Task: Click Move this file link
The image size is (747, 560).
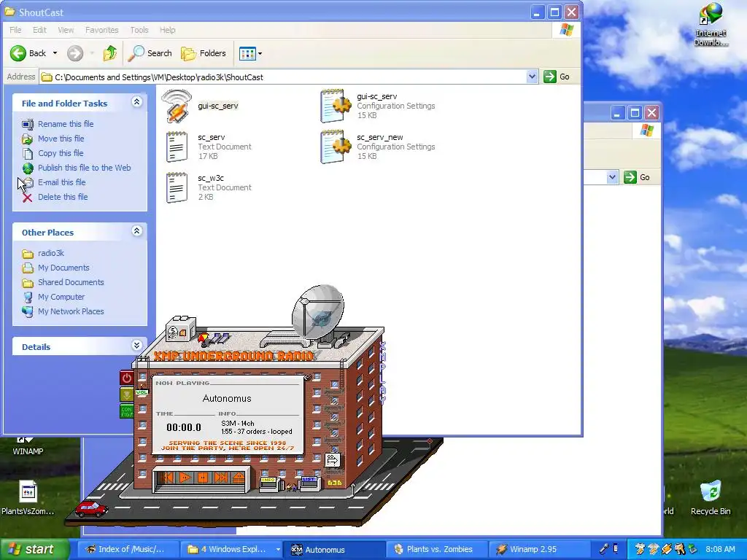Action: point(61,139)
